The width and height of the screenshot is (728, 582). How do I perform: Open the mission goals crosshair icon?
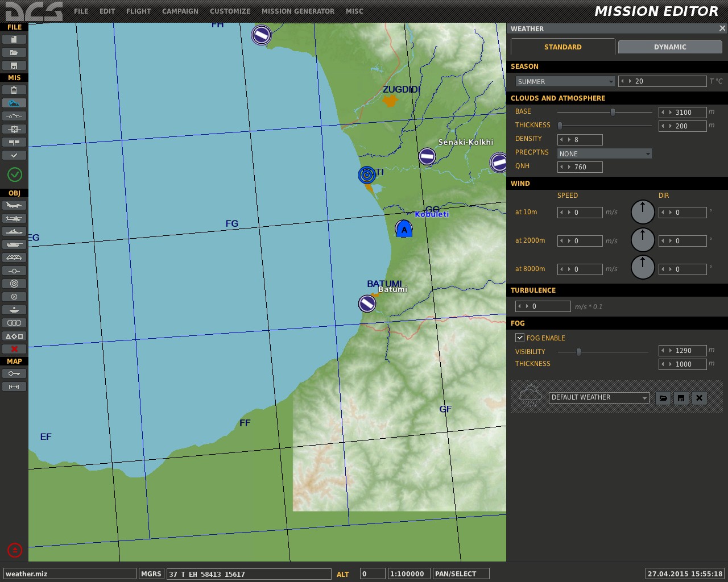click(x=14, y=129)
